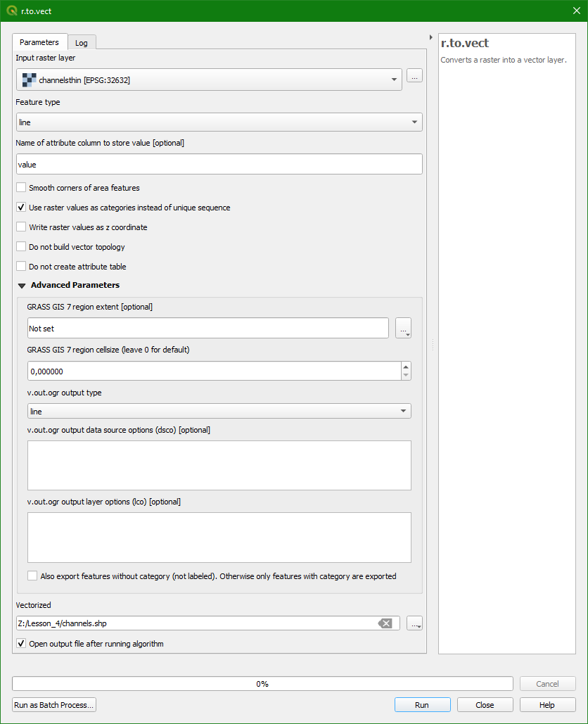Click the QGIS logo in the title bar
Screen dimensions: 588x724
coord(11,11)
